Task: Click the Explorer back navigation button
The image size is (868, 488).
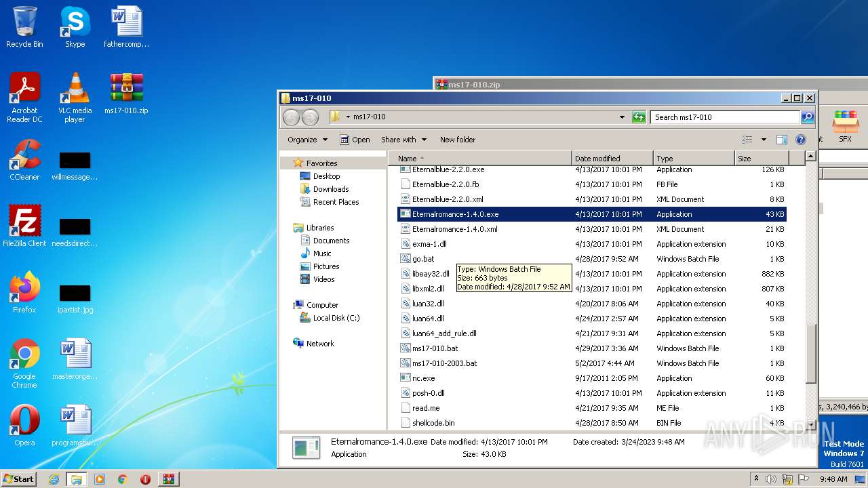Action: [291, 117]
